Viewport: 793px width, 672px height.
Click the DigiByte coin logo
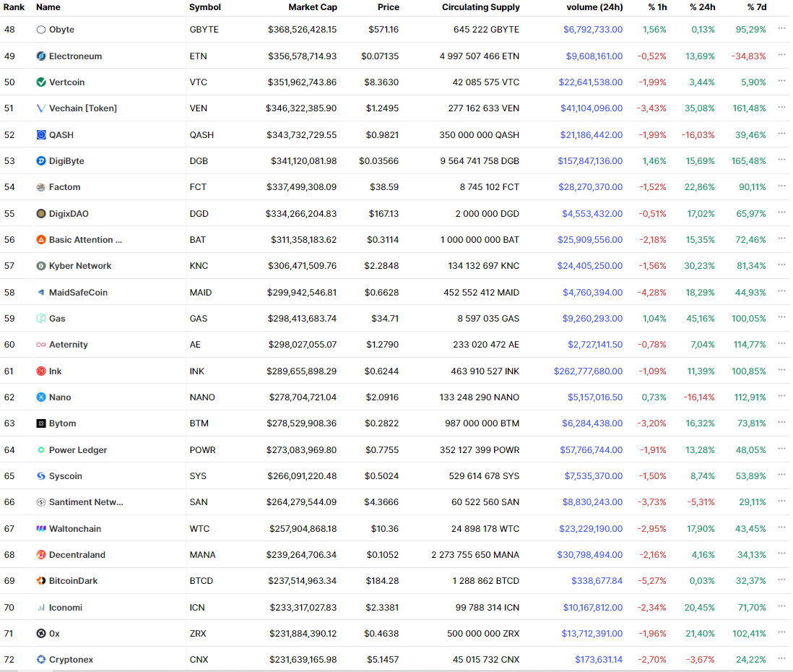click(41, 161)
